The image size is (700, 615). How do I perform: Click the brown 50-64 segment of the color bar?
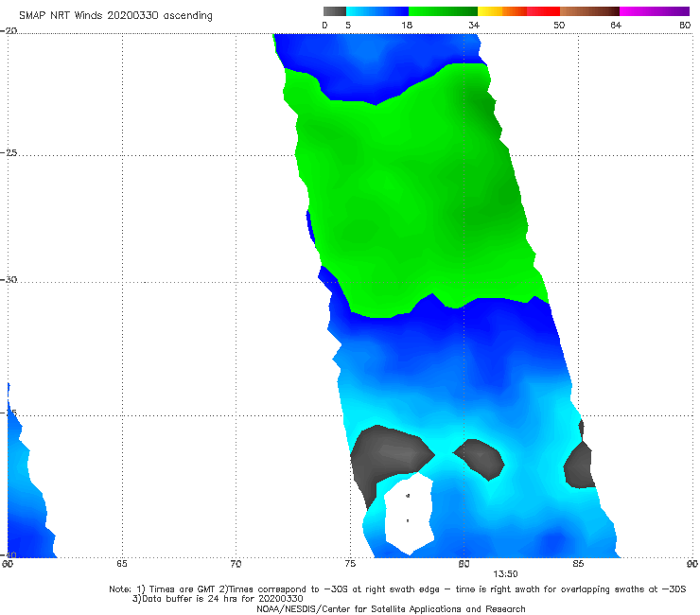click(589, 11)
